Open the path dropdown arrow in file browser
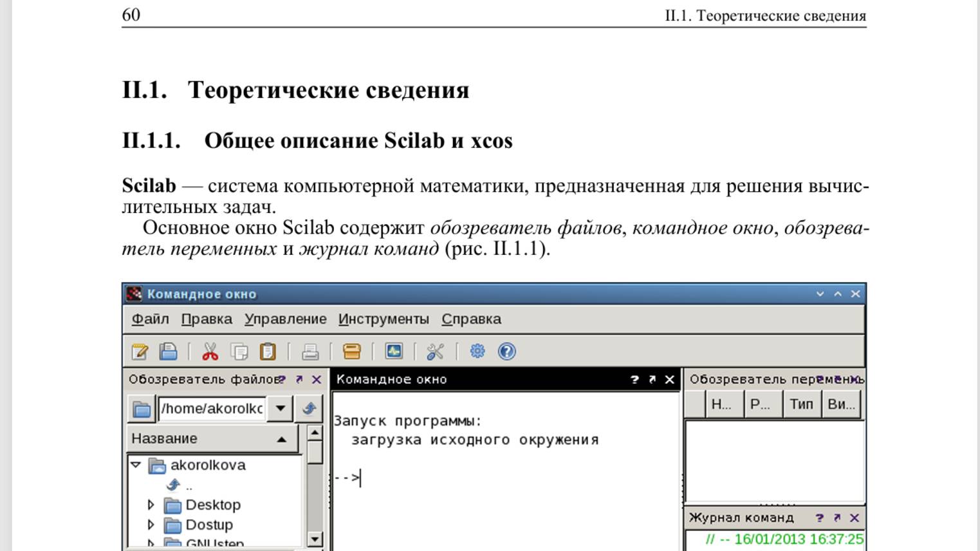The width and height of the screenshot is (980, 551). (x=281, y=409)
